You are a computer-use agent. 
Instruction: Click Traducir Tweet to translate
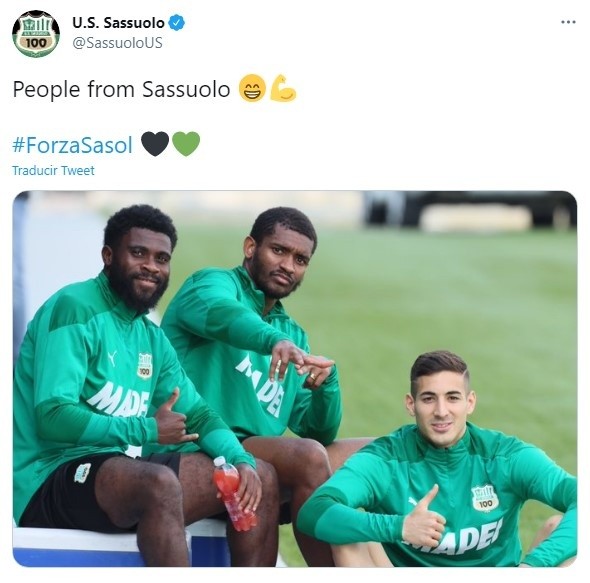click(53, 170)
